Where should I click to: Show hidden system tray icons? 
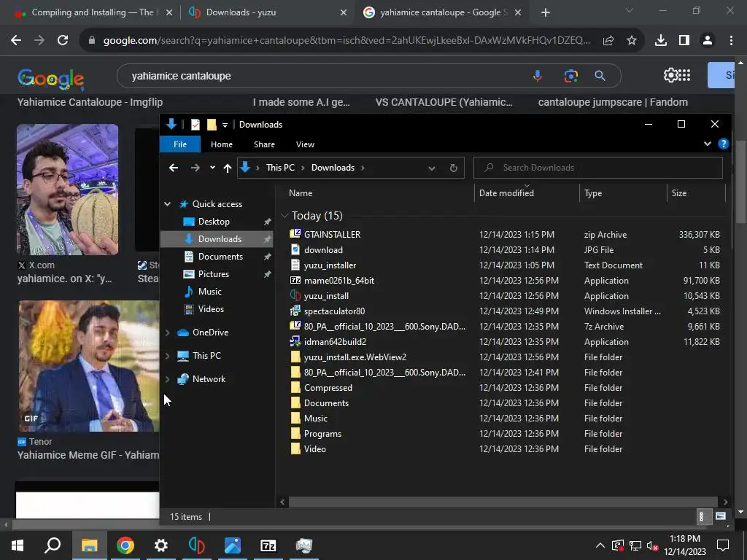[x=600, y=545]
